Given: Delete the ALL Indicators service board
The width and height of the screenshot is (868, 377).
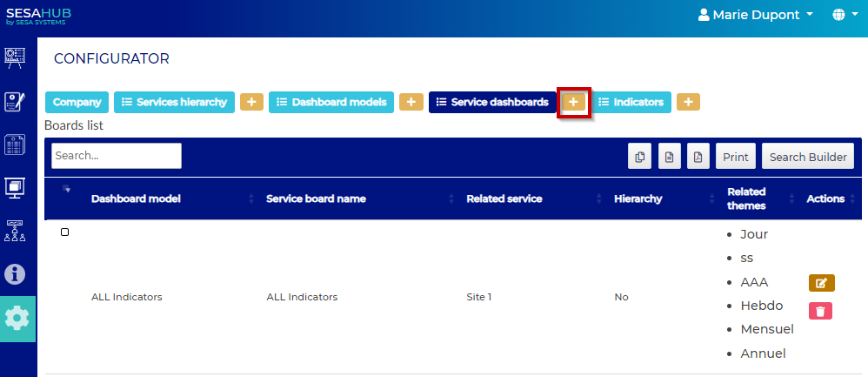Looking at the screenshot, I should (820, 311).
